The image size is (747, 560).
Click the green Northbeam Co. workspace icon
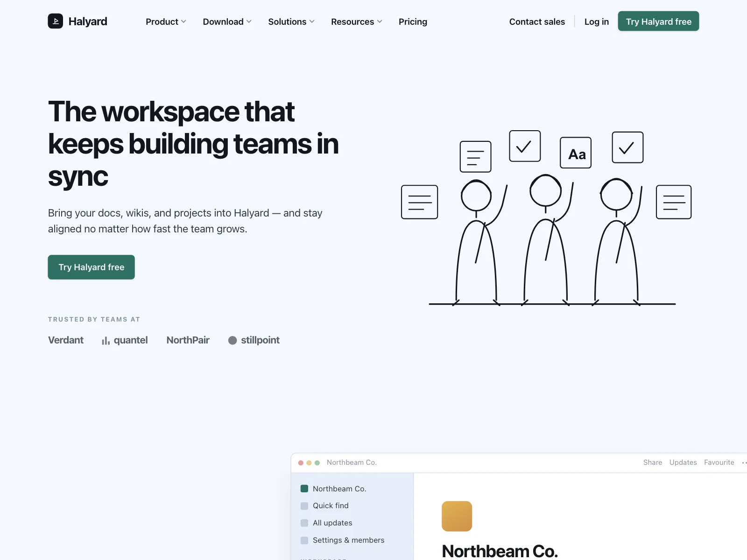click(304, 489)
